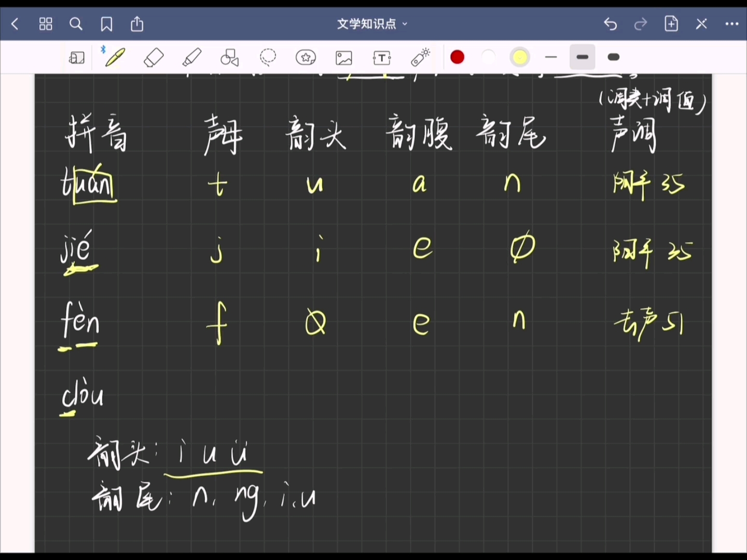
Task: Select the Text box tool
Action: [x=382, y=58]
